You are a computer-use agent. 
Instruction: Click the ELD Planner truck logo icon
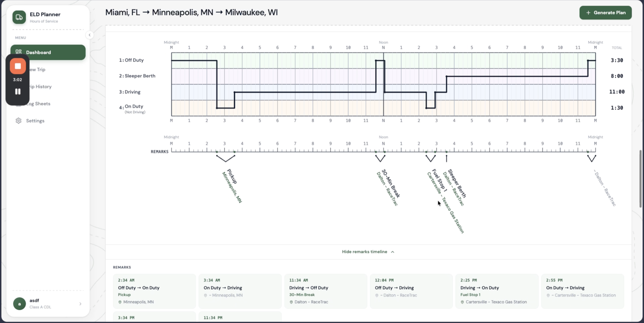(19, 17)
